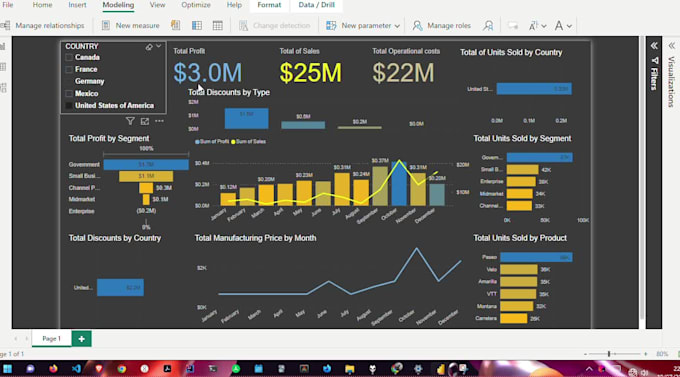Select Paseo bar in Units Sold by Product

(x=536, y=257)
